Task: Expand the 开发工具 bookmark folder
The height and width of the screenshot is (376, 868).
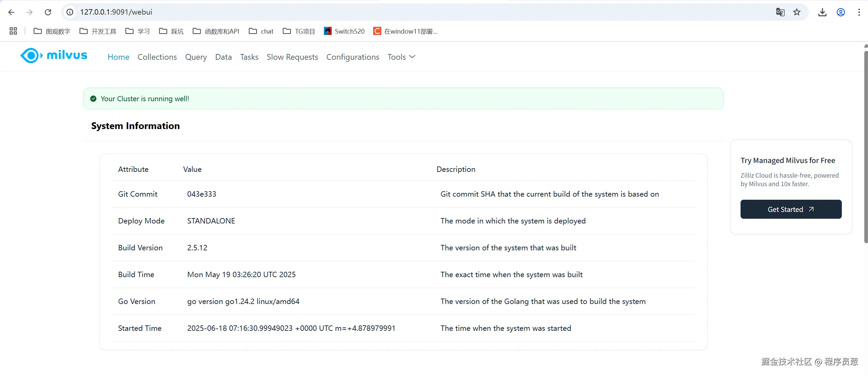Action: (98, 31)
